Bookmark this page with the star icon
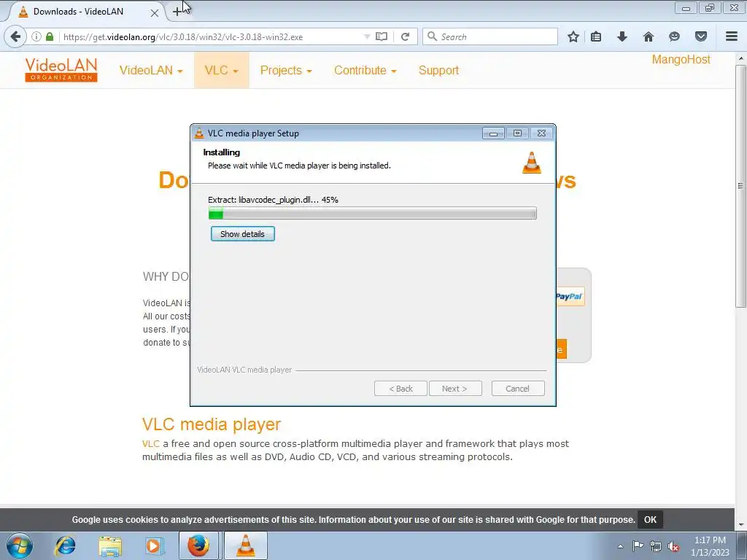The width and height of the screenshot is (747, 560). [573, 36]
